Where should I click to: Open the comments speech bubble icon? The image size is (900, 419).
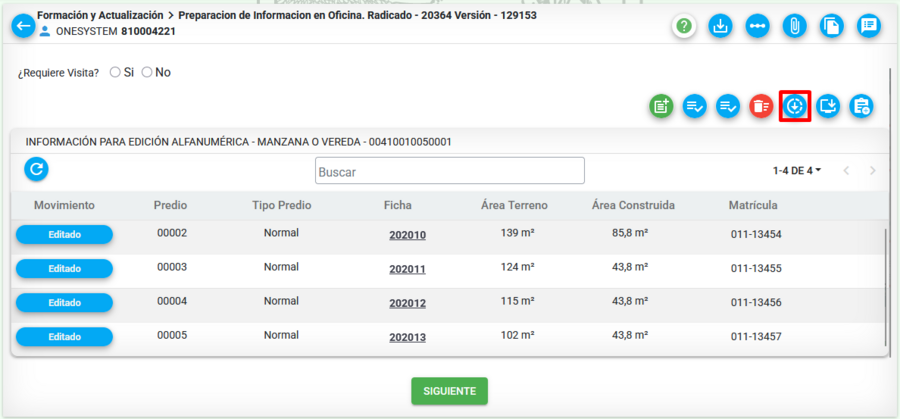tap(869, 26)
